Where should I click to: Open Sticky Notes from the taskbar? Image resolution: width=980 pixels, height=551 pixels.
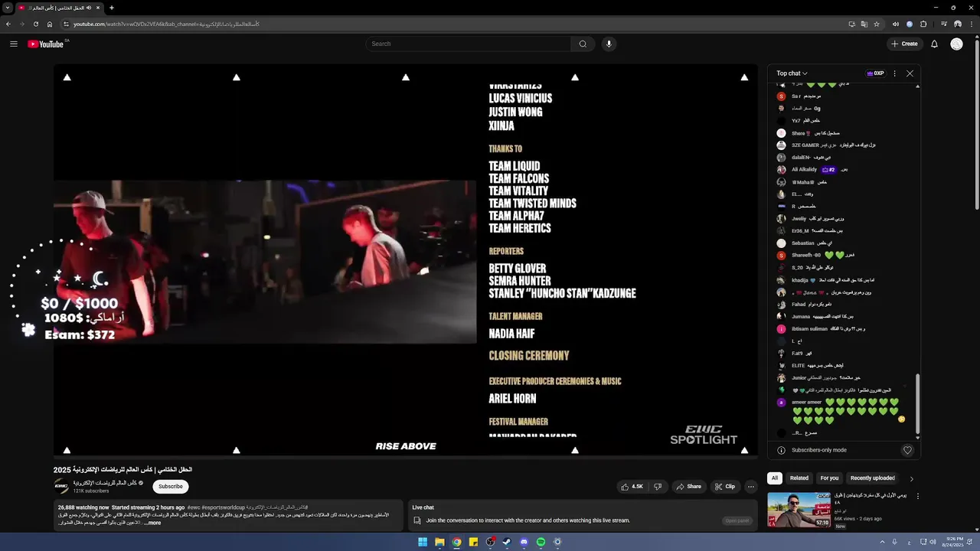(x=473, y=542)
